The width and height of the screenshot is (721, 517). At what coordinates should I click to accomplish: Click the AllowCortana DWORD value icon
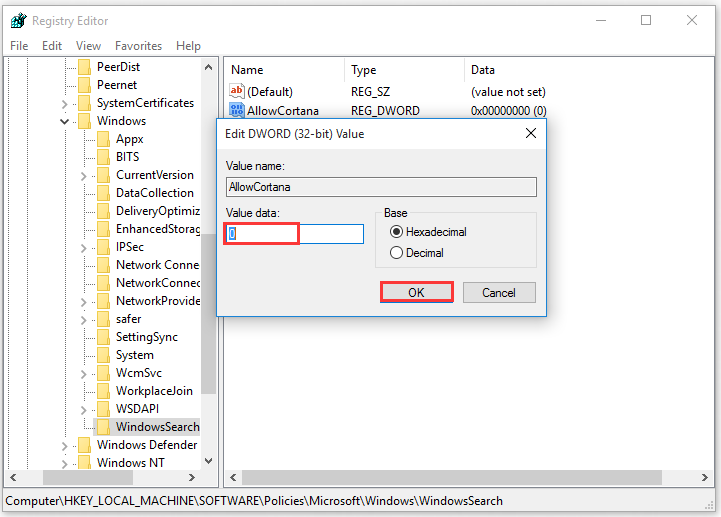[236, 110]
